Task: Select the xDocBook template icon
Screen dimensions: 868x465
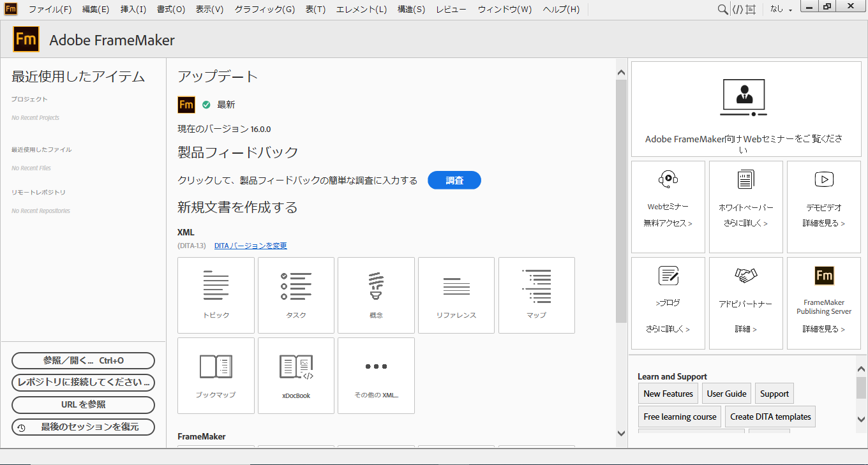Action: click(x=296, y=375)
